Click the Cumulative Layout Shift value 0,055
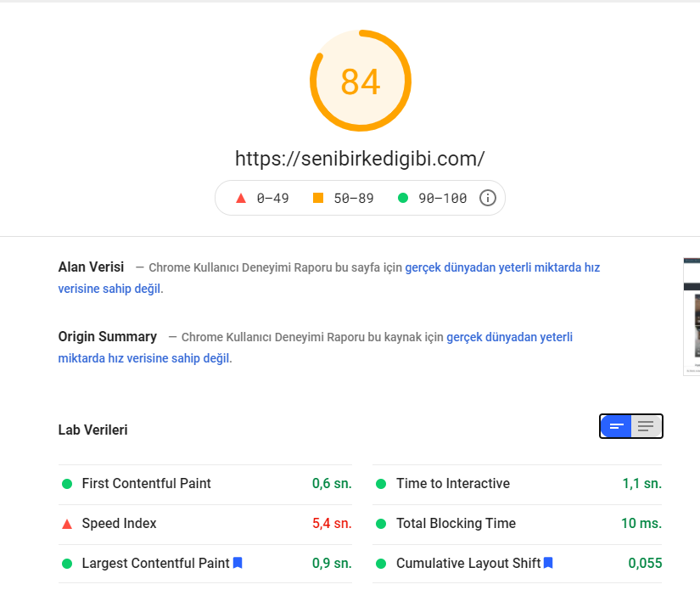This screenshot has width=700, height=590. pos(645,563)
